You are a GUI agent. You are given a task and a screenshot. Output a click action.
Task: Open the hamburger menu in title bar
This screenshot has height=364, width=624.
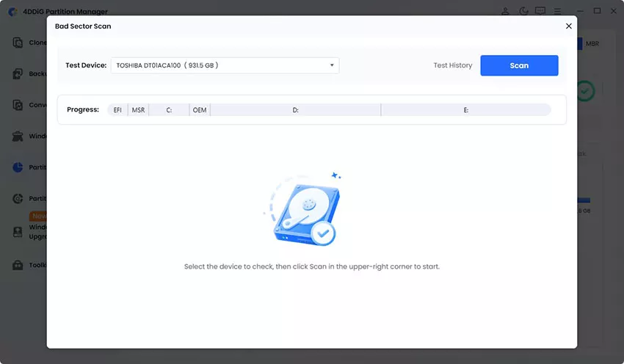click(x=557, y=11)
